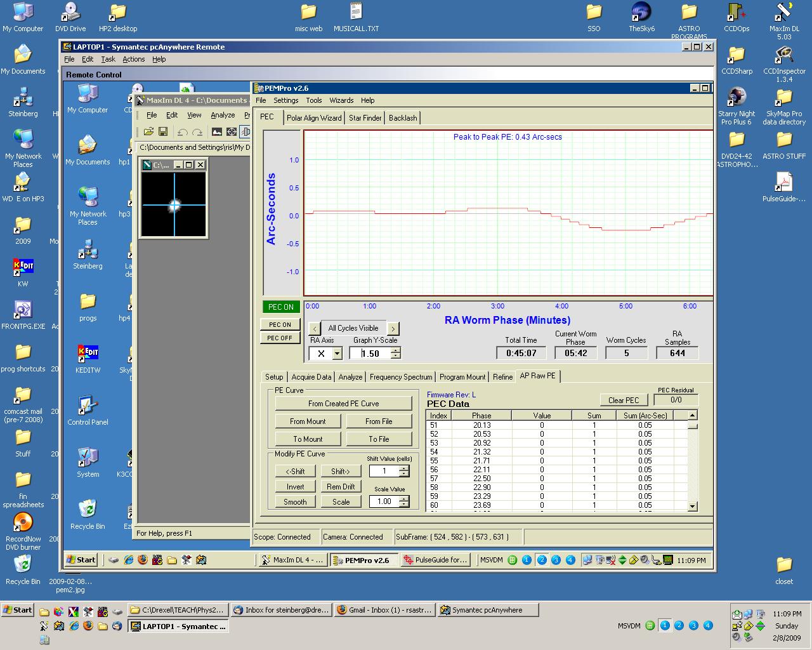
Task: Open the Program Mount tab
Action: click(462, 377)
